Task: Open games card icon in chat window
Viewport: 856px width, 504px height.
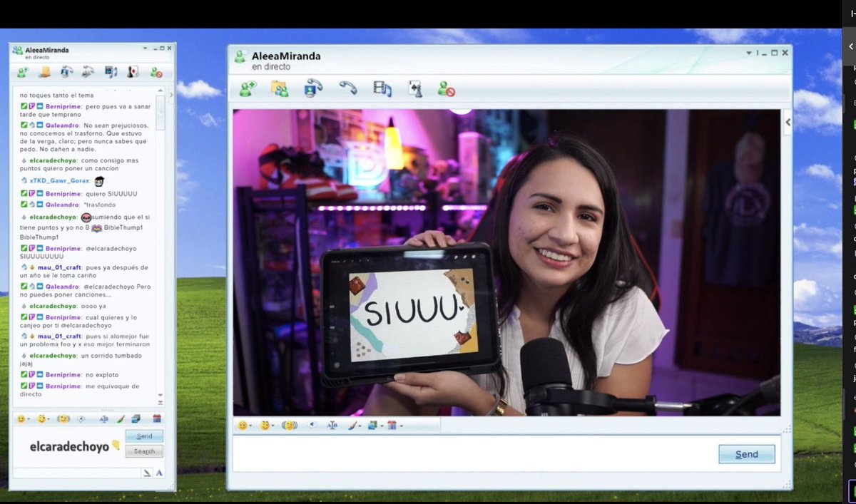Action: click(x=132, y=72)
